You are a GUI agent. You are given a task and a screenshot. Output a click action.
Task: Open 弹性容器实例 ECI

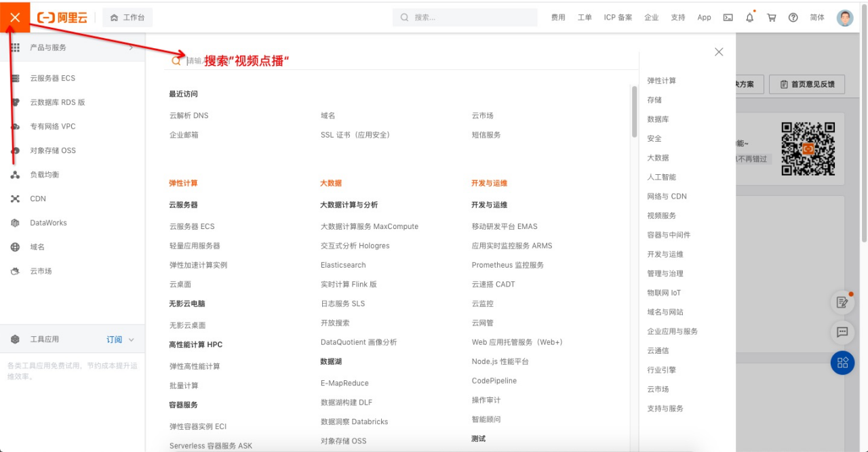(x=198, y=426)
